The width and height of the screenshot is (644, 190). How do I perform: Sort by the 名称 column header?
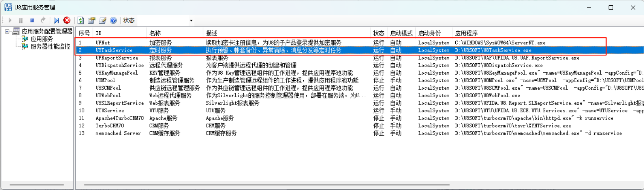(175, 33)
